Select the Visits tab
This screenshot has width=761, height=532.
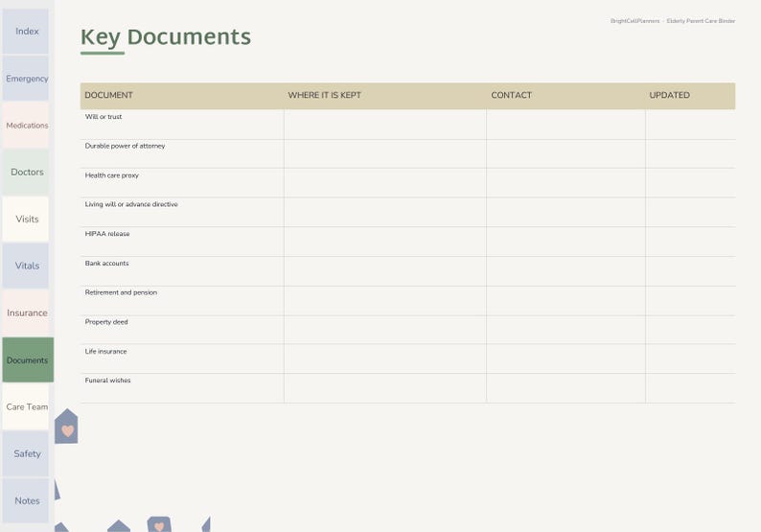click(26, 219)
